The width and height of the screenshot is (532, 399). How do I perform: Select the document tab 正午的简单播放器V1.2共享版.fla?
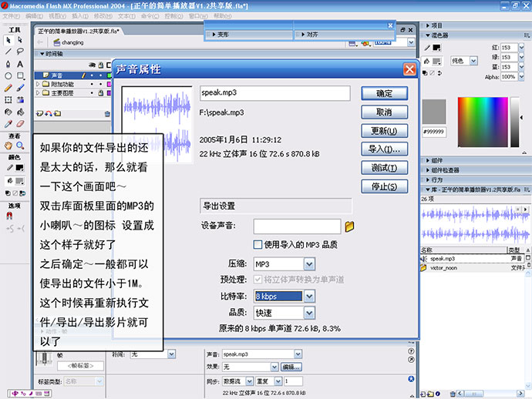[x=79, y=31]
